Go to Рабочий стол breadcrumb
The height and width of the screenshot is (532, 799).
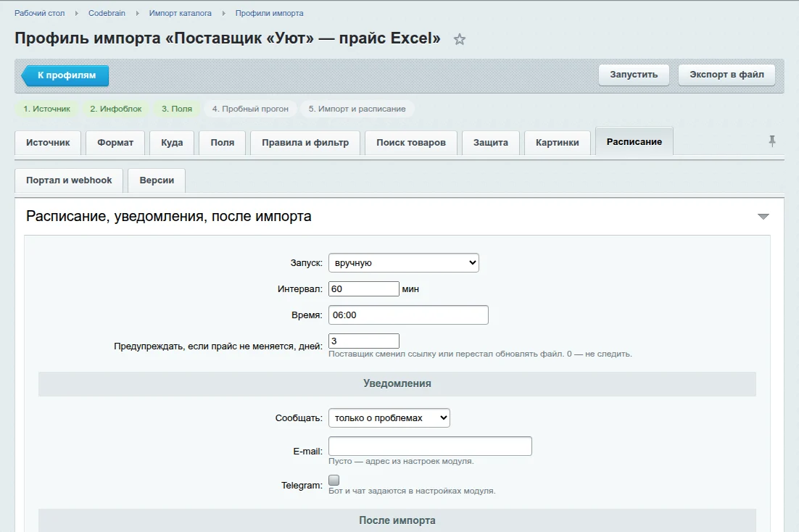pyautogui.click(x=40, y=13)
